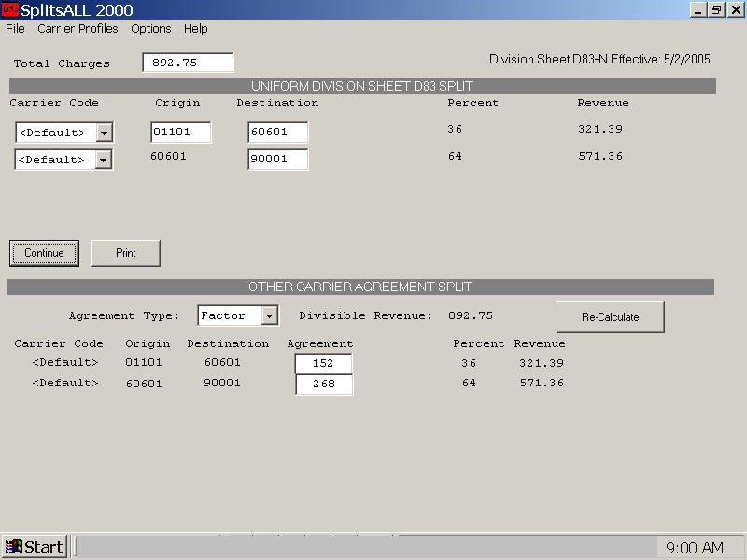Open the Windows Start menu
Image resolution: width=747 pixels, height=560 pixels.
[x=35, y=547]
